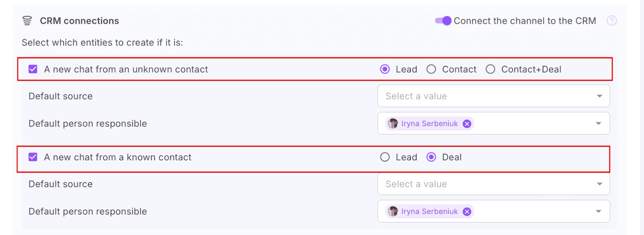Expand responsible person arrow for unknown contact

point(599,124)
